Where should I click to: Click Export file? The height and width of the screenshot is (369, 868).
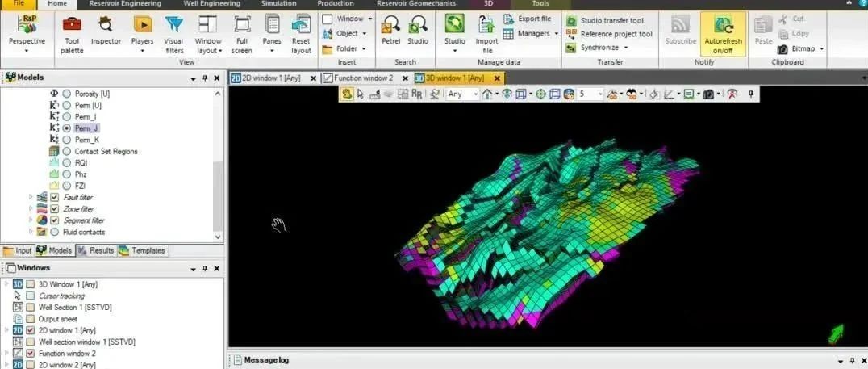528,19
